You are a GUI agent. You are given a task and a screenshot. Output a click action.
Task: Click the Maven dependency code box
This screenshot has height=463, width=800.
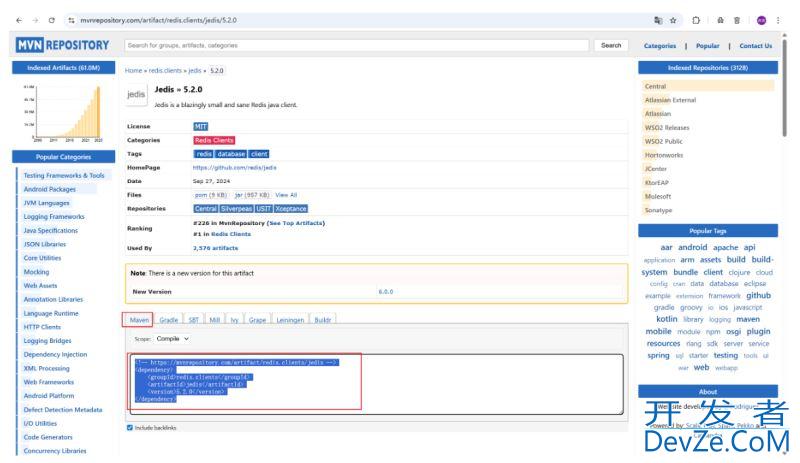(x=376, y=384)
